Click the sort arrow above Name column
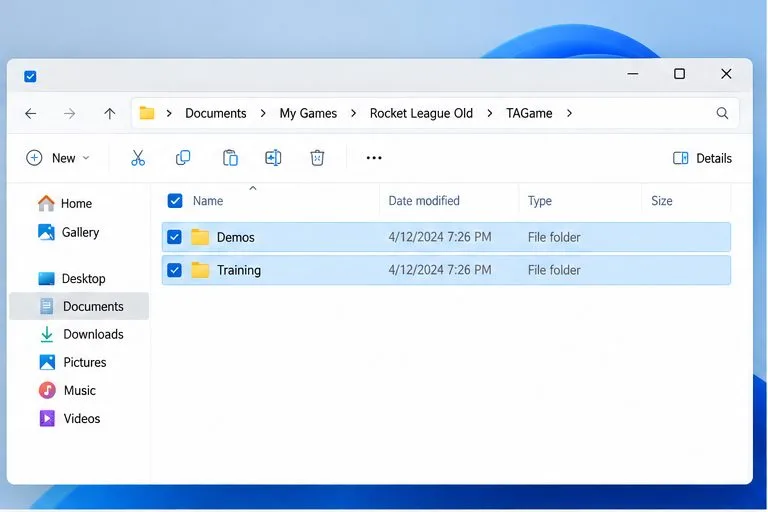768x512 pixels. (x=253, y=188)
